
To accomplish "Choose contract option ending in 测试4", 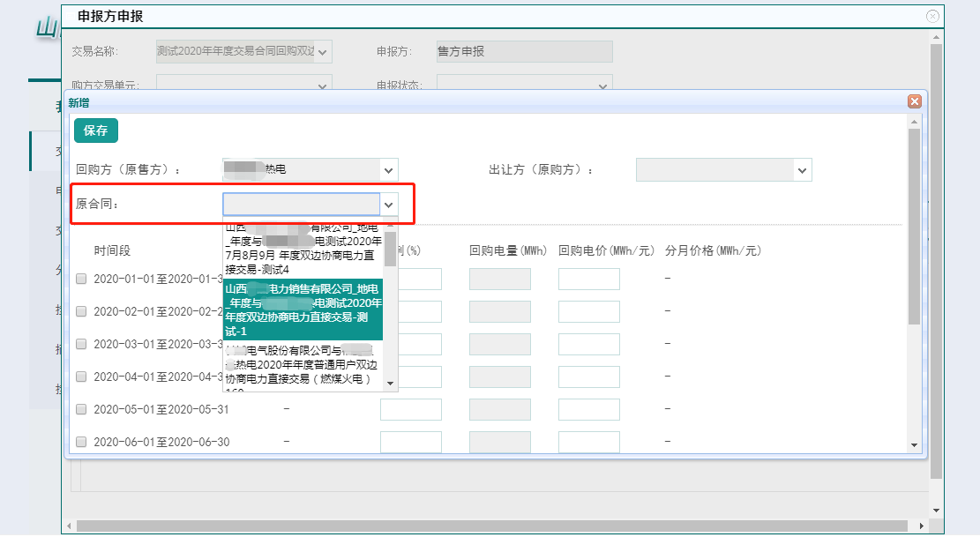I will 303,248.
